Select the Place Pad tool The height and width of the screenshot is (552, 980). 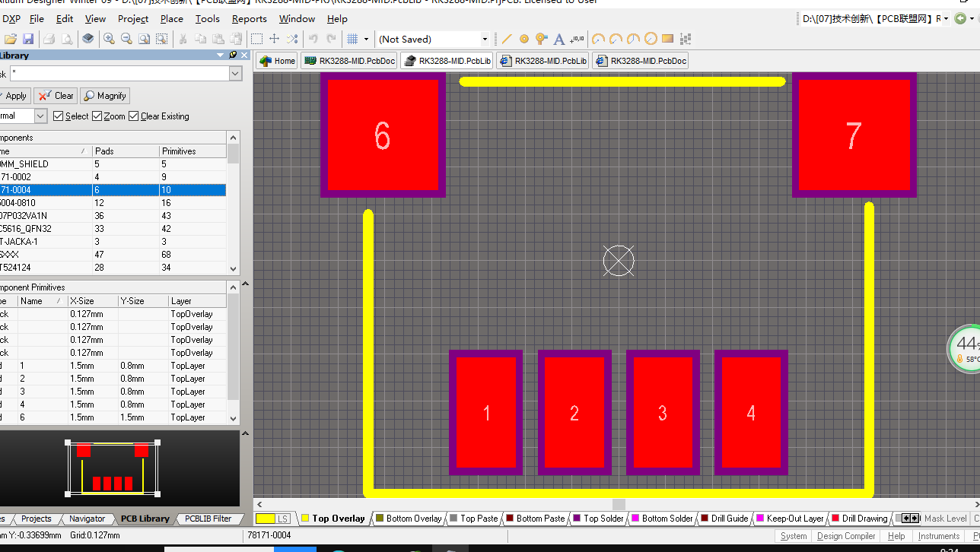point(524,39)
